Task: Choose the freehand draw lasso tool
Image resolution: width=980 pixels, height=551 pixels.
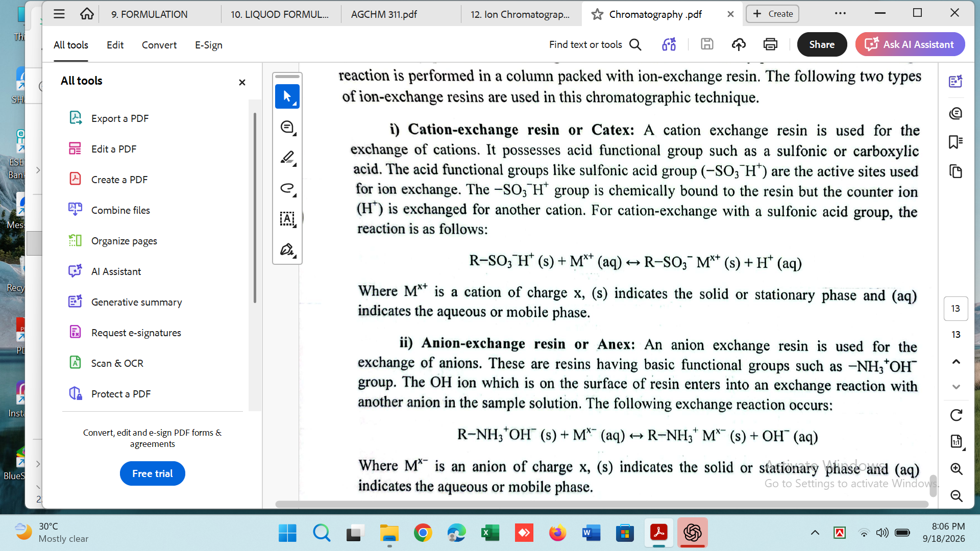Action: point(287,188)
